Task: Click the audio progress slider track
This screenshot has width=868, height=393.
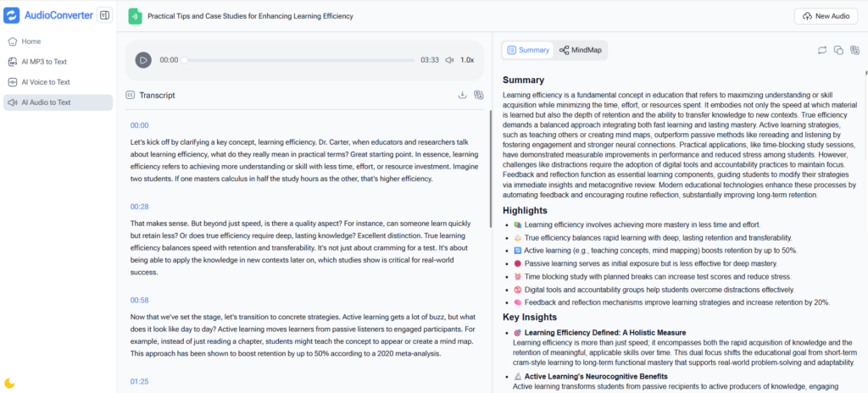Action: (299, 60)
